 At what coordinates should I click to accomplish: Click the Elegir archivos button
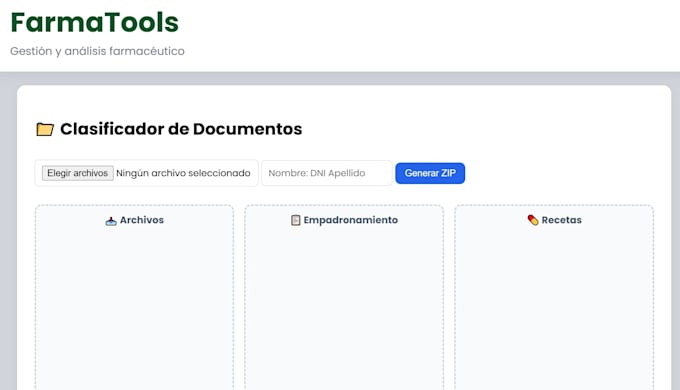pyautogui.click(x=78, y=173)
